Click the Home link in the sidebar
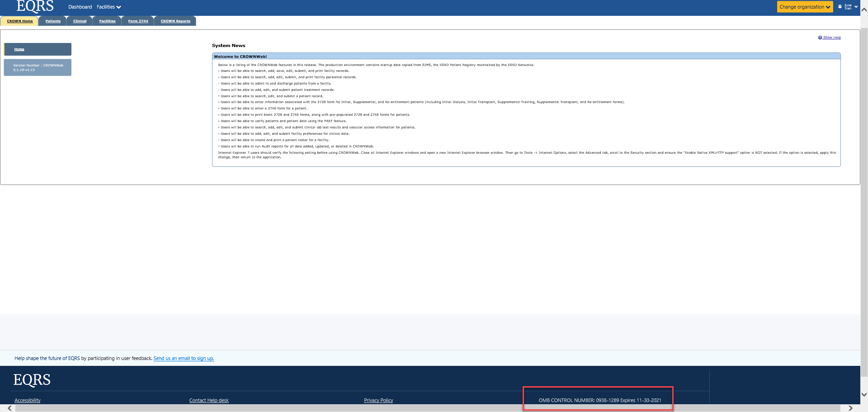 tap(19, 49)
